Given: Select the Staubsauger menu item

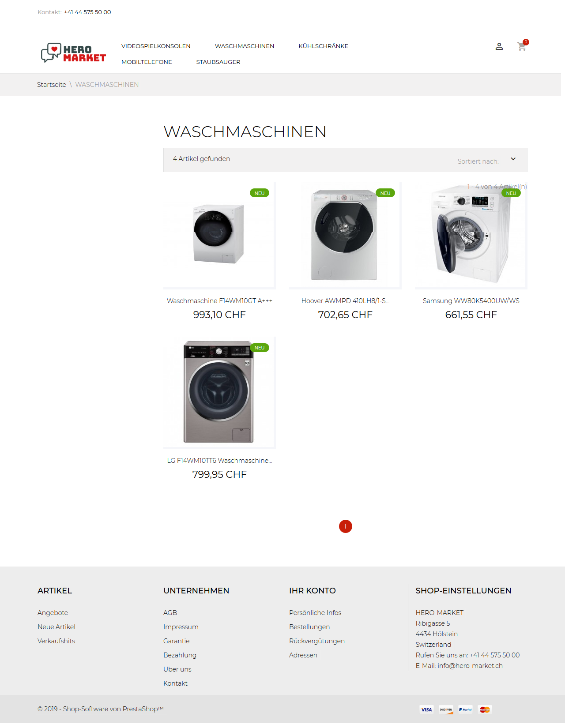Looking at the screenshot, I should [218, 62].
